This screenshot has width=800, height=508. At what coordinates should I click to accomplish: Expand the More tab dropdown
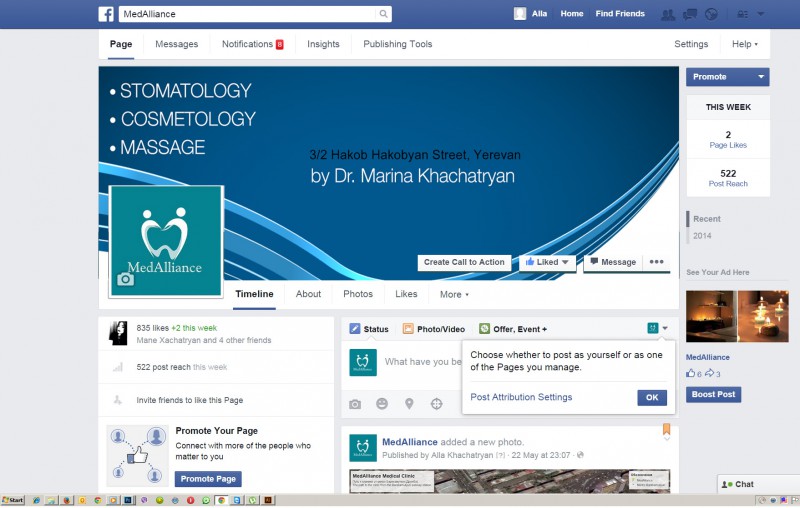click(454, 294)
